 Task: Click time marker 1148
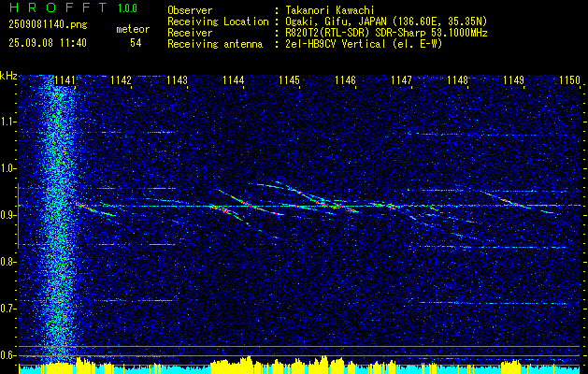[457, 79]
